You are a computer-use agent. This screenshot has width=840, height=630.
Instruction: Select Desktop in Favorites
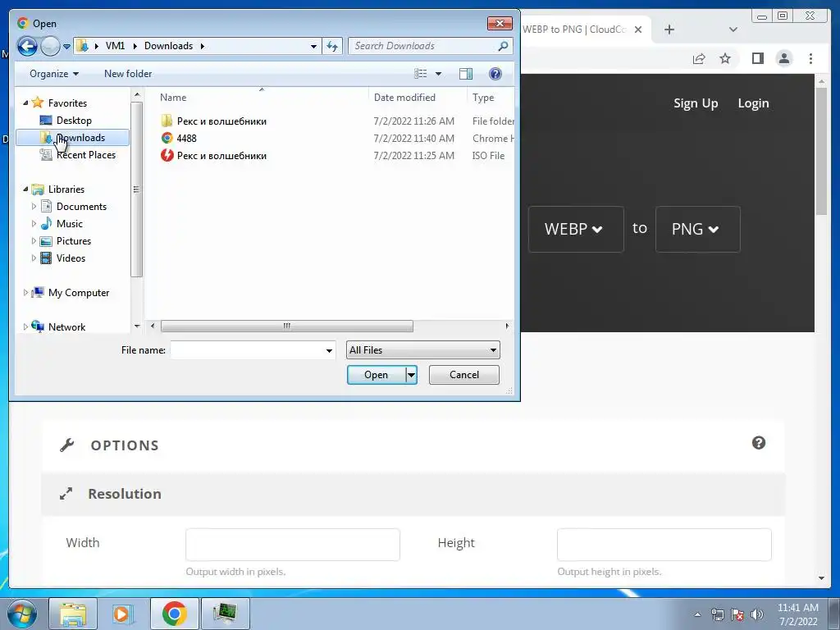pos(74,121)
